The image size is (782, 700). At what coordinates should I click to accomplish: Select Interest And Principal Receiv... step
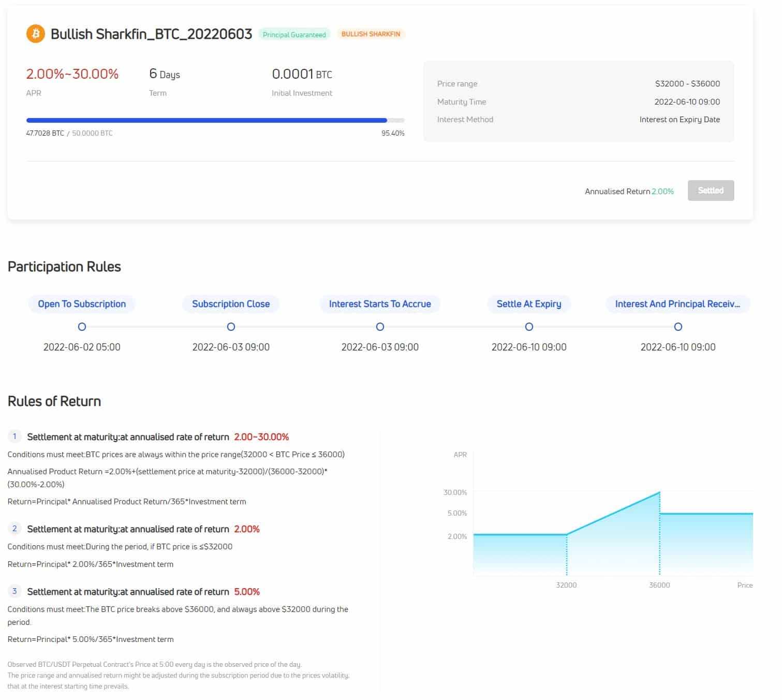[677, 304]
